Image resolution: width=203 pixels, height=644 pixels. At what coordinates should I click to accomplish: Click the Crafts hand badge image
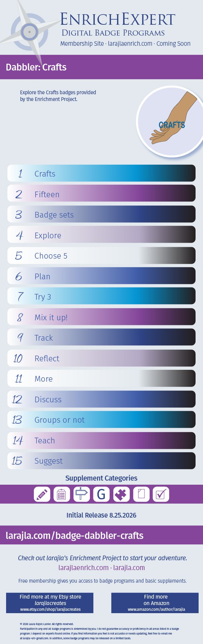(170, 121)
